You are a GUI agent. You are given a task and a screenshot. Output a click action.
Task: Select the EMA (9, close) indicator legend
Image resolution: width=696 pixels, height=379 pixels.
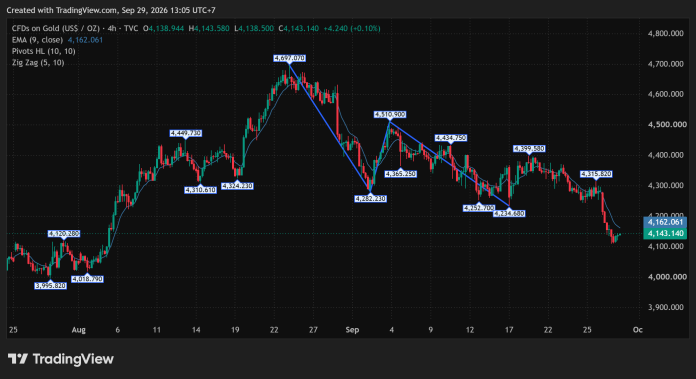[37, 40]
